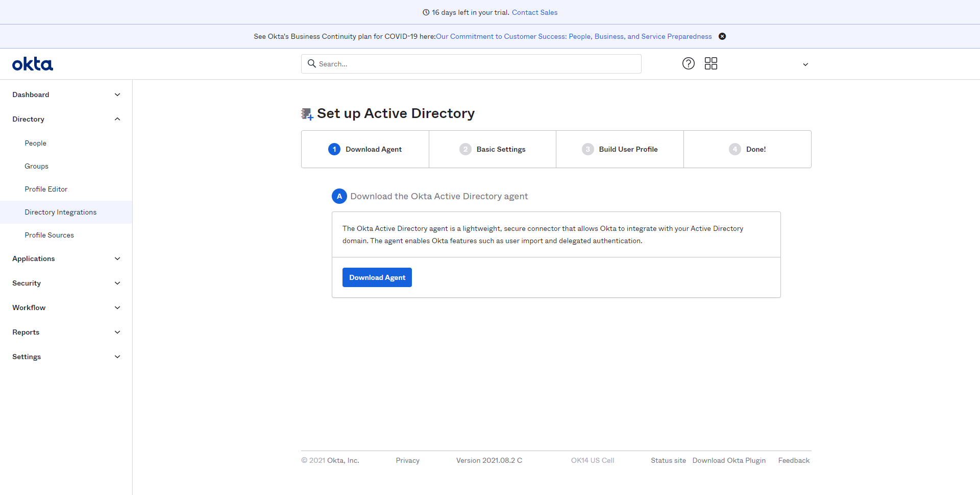Click "Download the Okta Active Directory agent" heading
Screen dimensions: 980x495
tap(439, 196)
